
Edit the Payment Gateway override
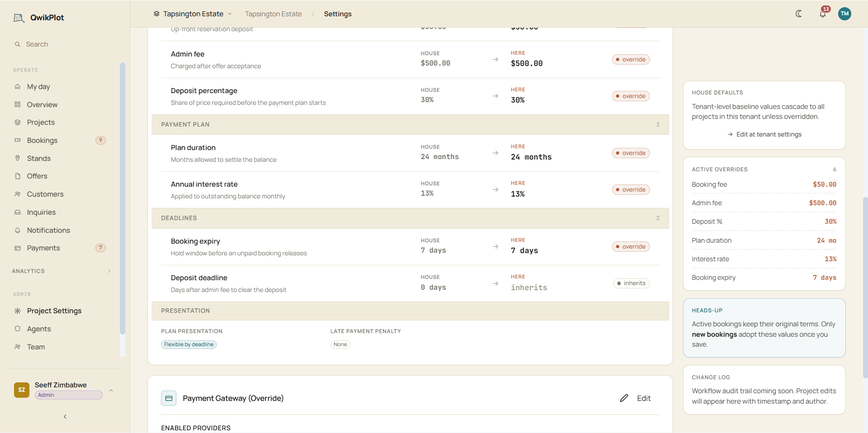(635, 398)
